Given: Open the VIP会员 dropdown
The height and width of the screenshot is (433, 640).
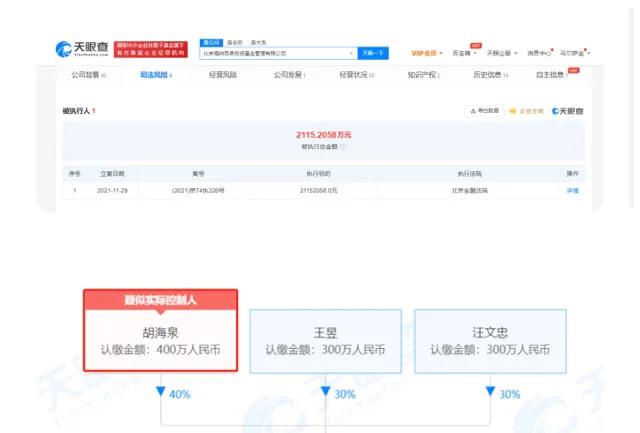Looking at the screenshot, I should (x=427, y=53).
